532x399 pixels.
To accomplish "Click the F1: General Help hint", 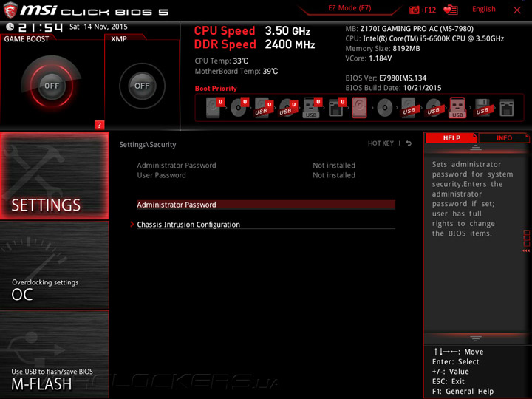I will pos(463,392).
